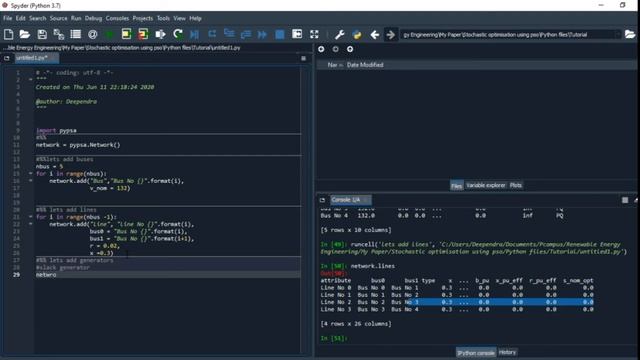Open the PYTHONPATH manager

[x=357, y=35]
